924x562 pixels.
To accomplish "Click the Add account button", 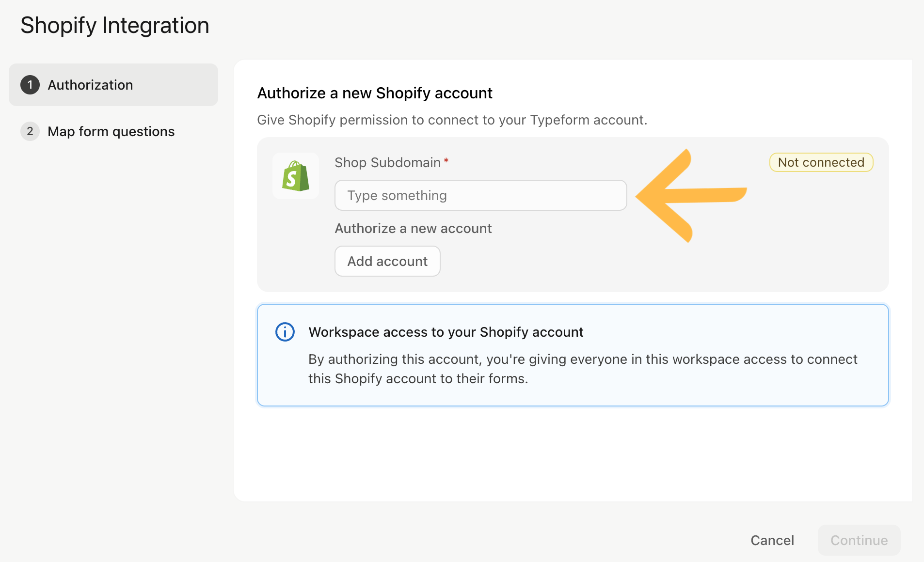I will tap(387, 261).
